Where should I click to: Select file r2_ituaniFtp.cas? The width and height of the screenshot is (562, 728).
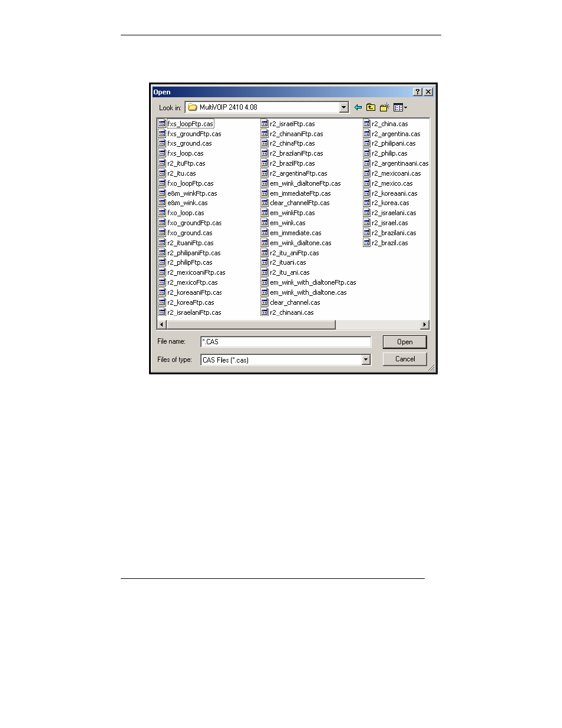point(190,243)
